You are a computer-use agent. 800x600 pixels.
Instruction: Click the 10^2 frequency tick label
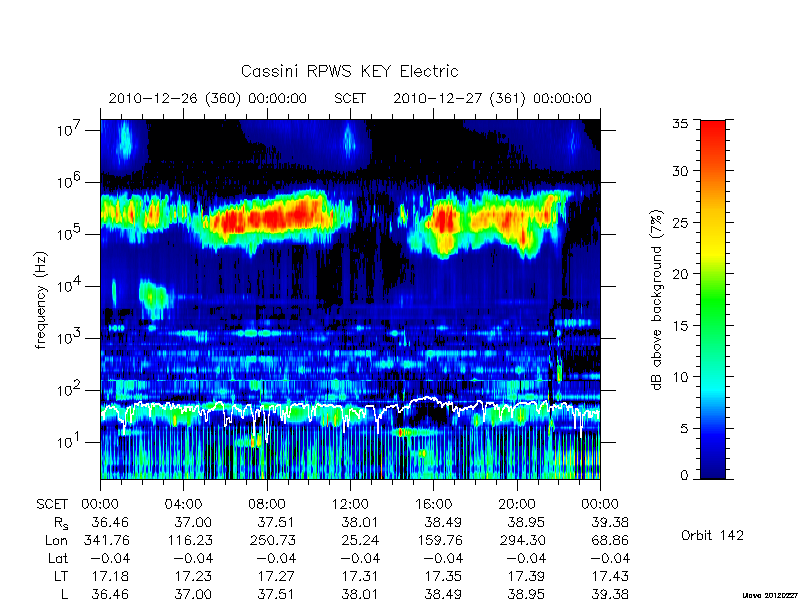pyautogui.click(x=70, y=390)
